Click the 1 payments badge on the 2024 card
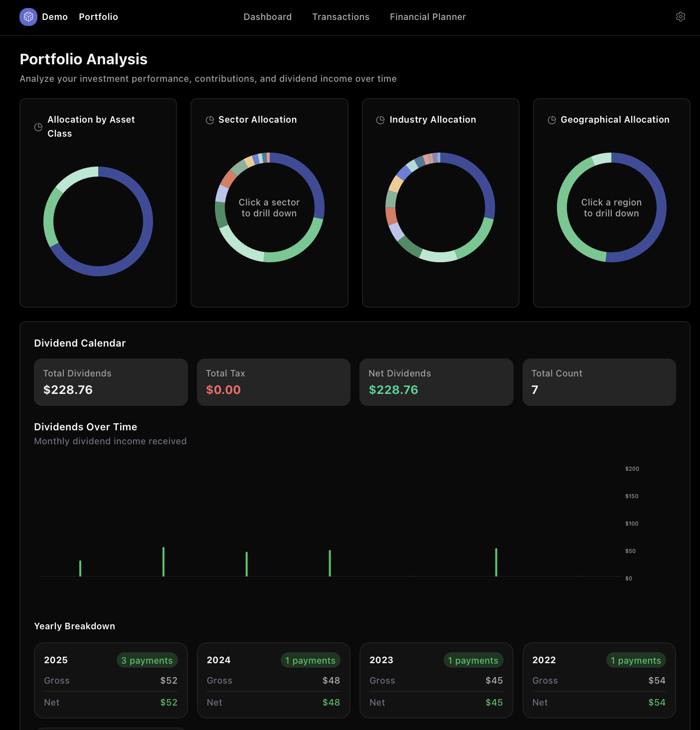 [310, 660]
